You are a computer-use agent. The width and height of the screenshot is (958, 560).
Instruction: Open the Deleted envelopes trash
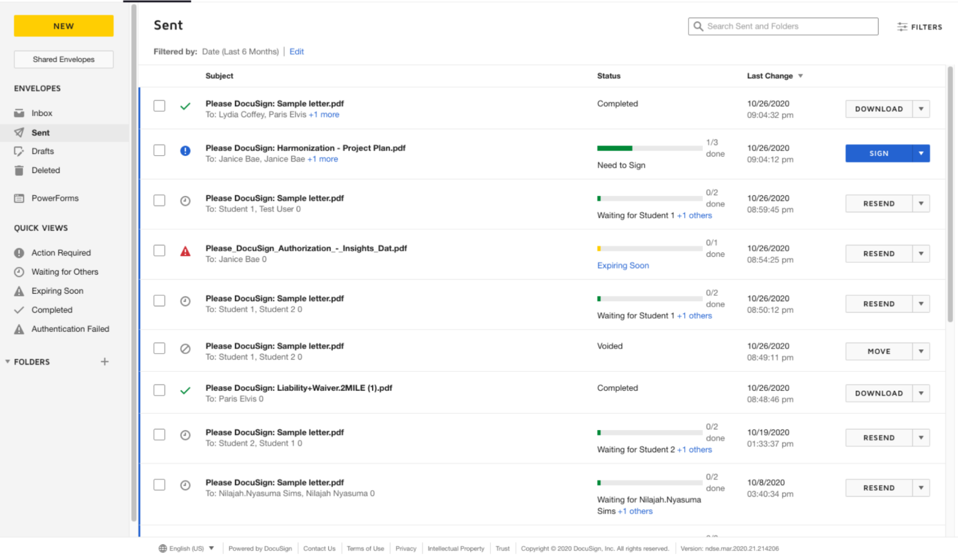46,170
